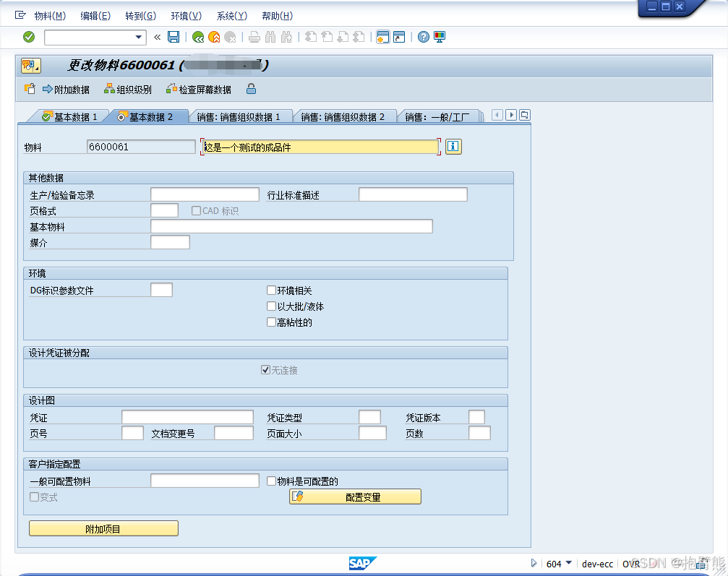Open the 物料(M) menu
Screen dimensions: 728x576
pos(50,16)
